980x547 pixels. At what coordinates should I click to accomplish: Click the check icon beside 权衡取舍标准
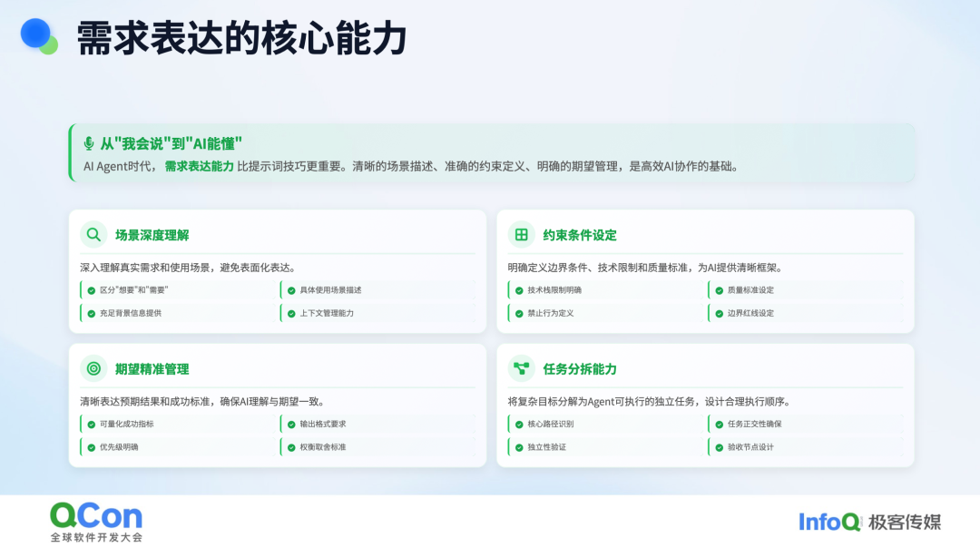(291, 447)
